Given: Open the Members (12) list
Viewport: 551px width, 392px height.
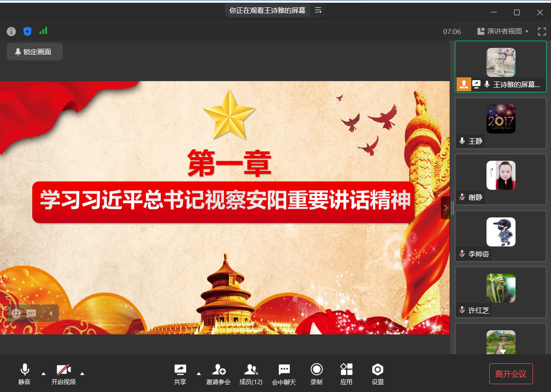Looking at the screenshot, I should (x=251, y=374).
